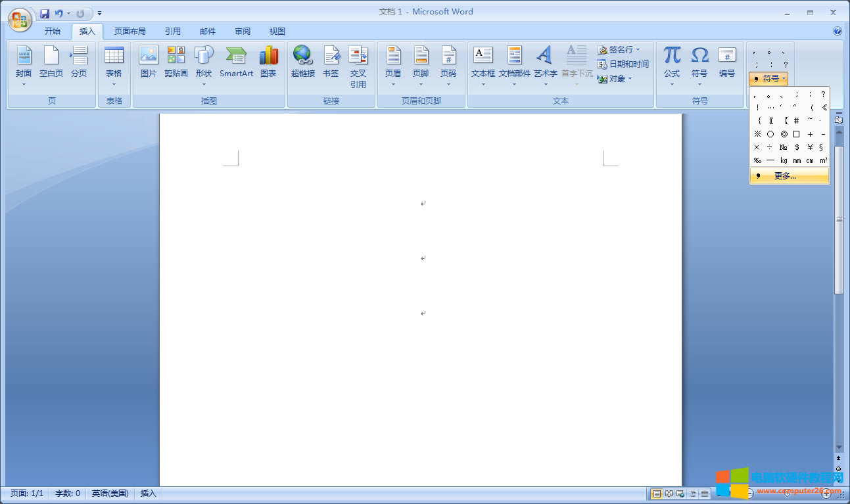Click the 日期和时间 date and time icon
The image size is (850, 504).
coord(623,64)
